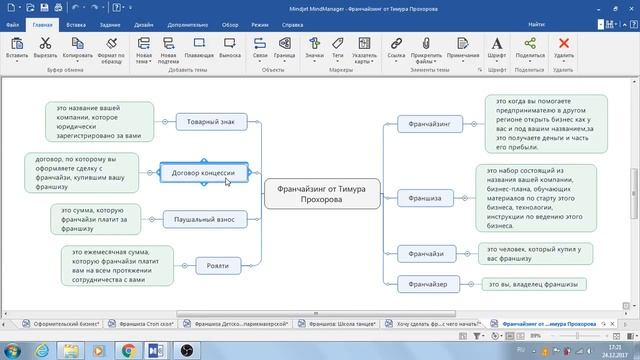The image size is (640, 360).
Task: Click the Вставить (Paste) icon
Action: tap(17, 43)
